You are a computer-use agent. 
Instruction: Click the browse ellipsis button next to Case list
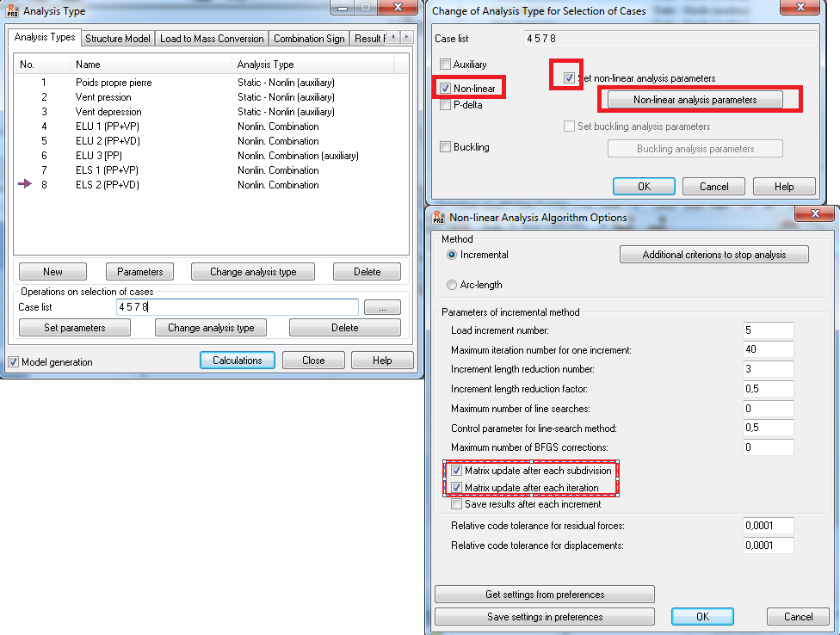pyautogui.click(x=380, y=307)
